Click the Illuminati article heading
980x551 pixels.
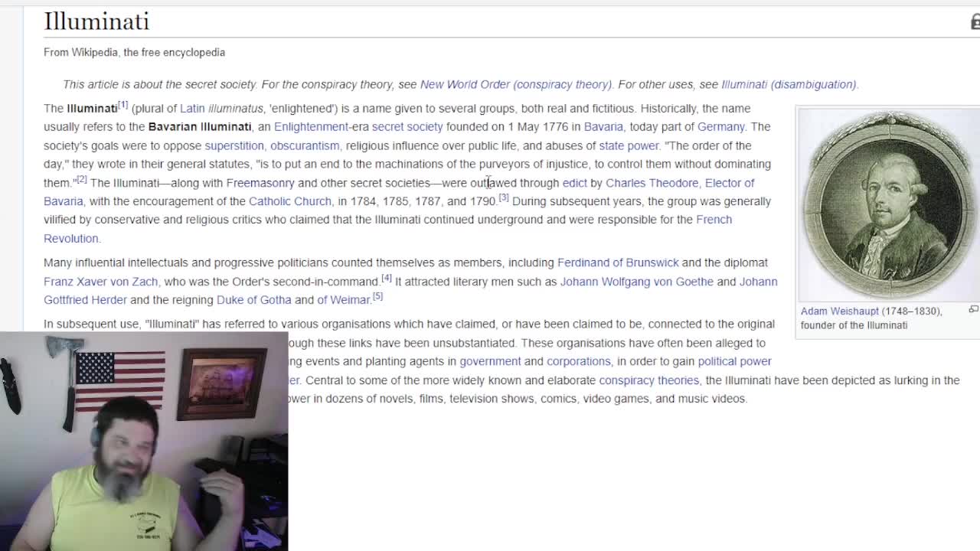point(96,21)
